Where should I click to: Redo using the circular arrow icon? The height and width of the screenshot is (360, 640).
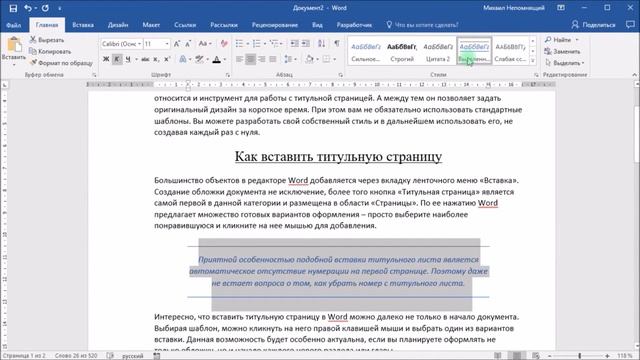tap(45, 8)
